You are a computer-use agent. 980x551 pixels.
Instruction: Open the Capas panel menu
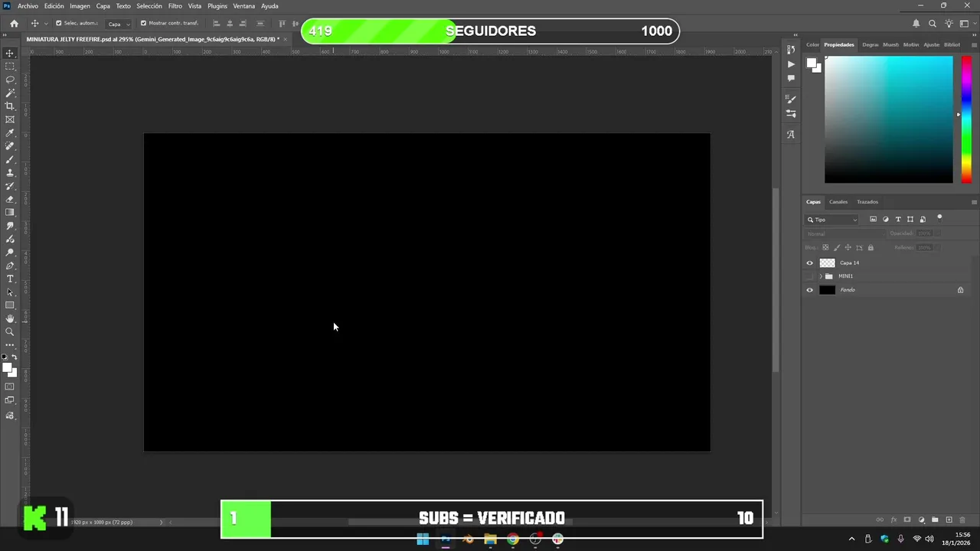click(974, 202)
